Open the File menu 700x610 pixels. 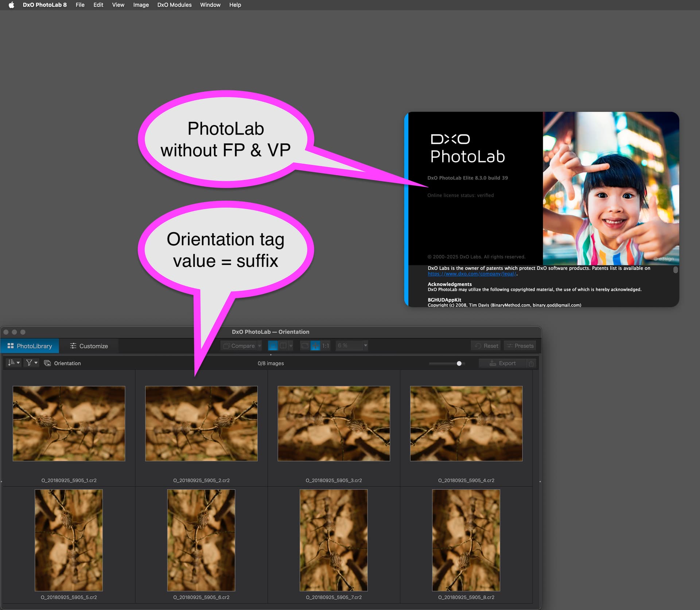pyautogui.click(x=80, y=5)
